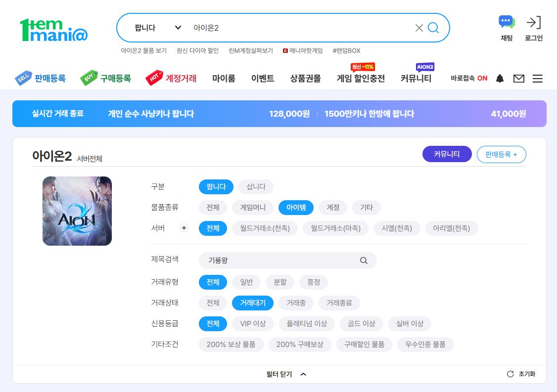The height and width of the screenshot is (392, 557).
Task: Select 전체 in 물품종류 row
Action: (213, 207)
